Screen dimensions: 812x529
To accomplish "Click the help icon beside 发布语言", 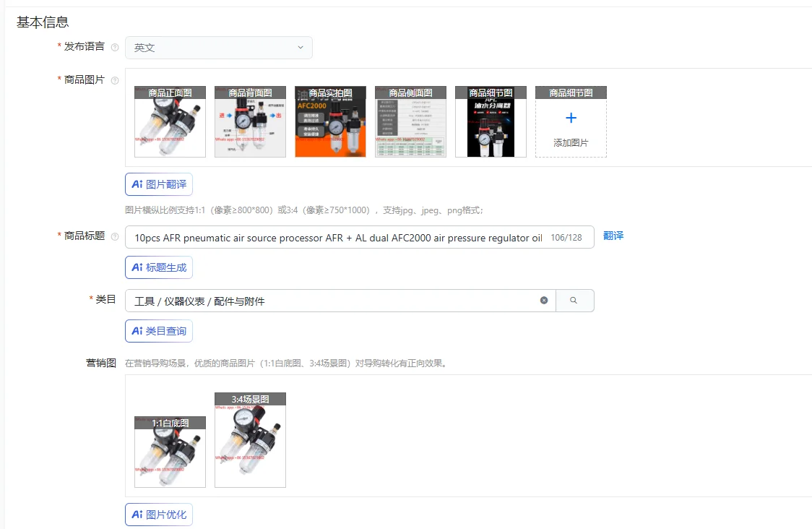I will pyautogui.click(x=115, y=47).
